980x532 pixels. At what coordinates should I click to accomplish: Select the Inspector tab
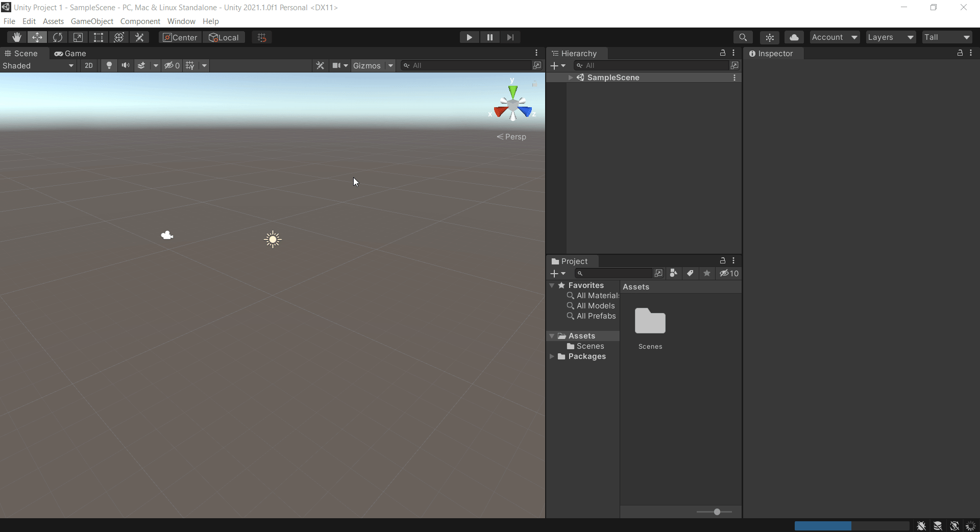click(774, 53)
